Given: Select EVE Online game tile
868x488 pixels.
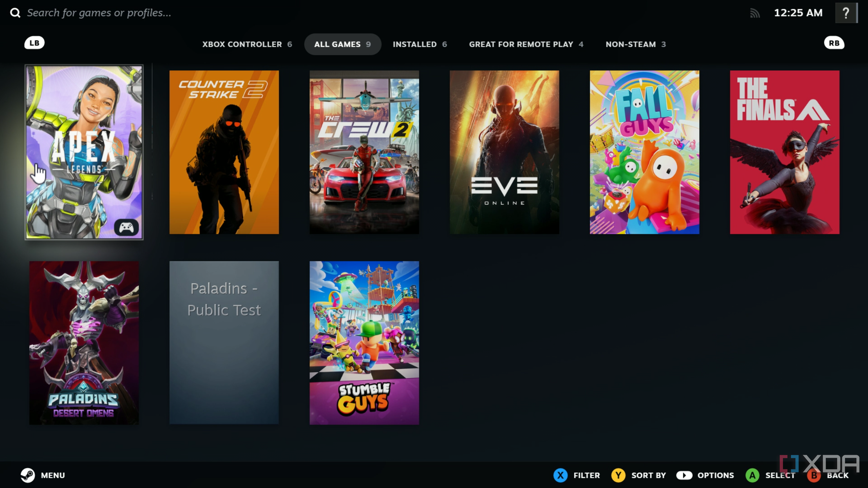Looking at the screenshot, I should pos(504,152).
